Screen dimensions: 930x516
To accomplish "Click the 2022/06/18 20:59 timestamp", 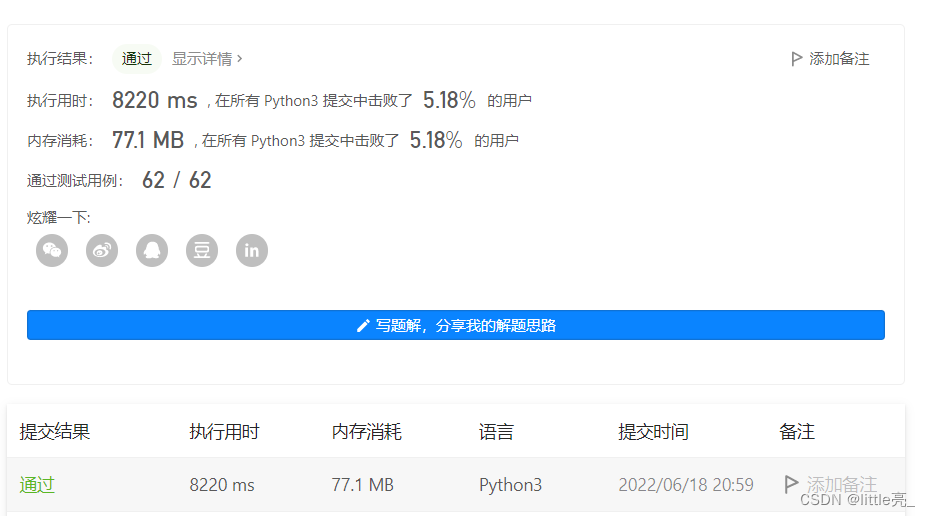I will point(686,485).
